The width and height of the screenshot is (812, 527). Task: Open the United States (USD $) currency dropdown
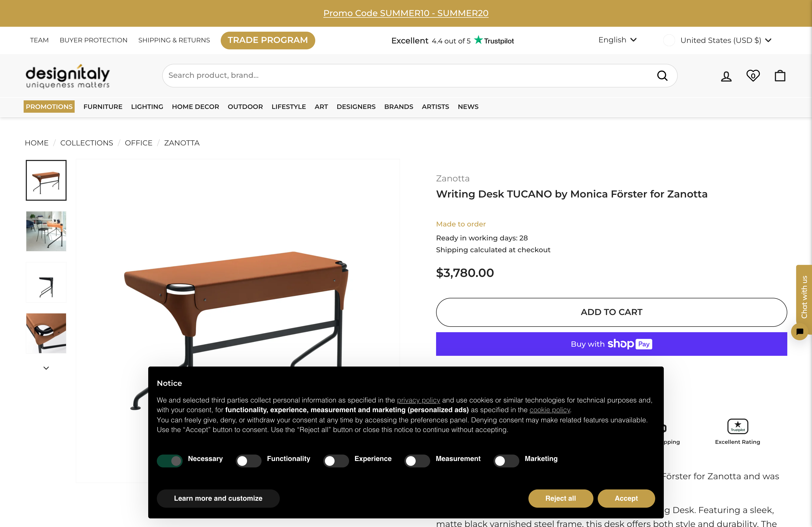pos(725,40)
